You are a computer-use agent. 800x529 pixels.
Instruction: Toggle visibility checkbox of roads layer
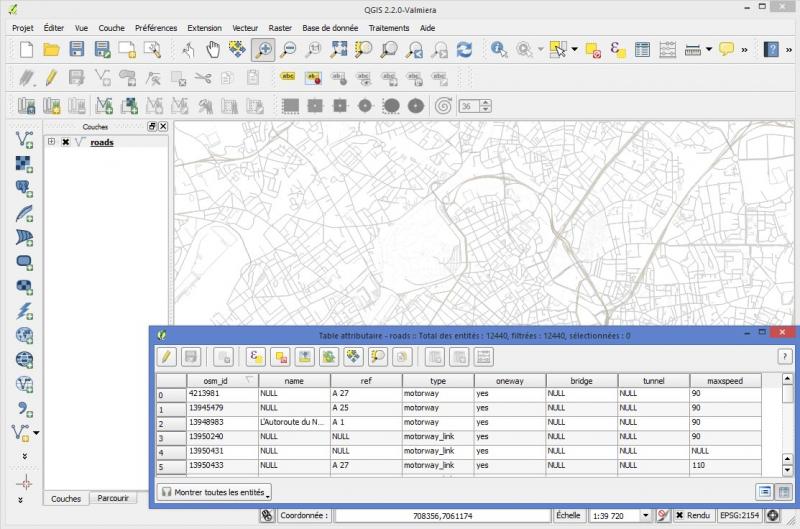(x=65, y=143)
